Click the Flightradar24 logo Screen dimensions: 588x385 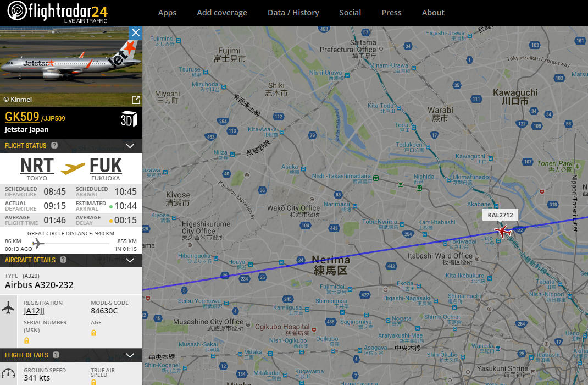pyautogui.click(x=57, y=12)
